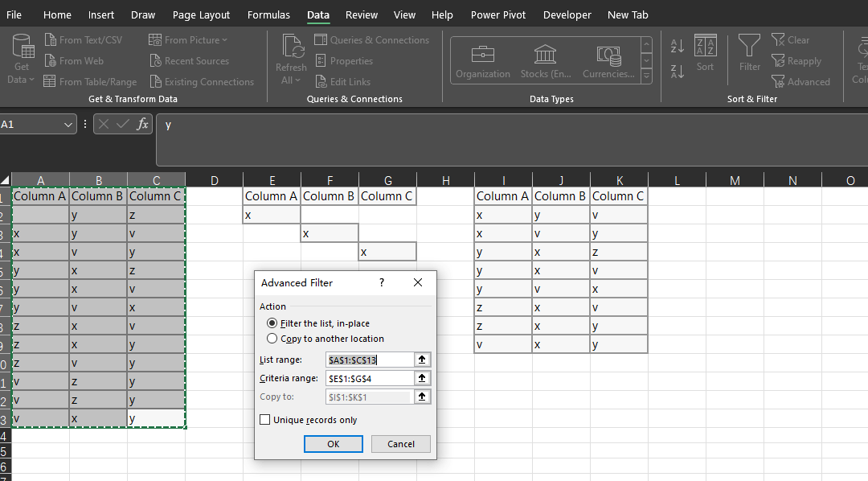
Task: Open help for Advanced Filter dialog
Action: click(382, 282)
